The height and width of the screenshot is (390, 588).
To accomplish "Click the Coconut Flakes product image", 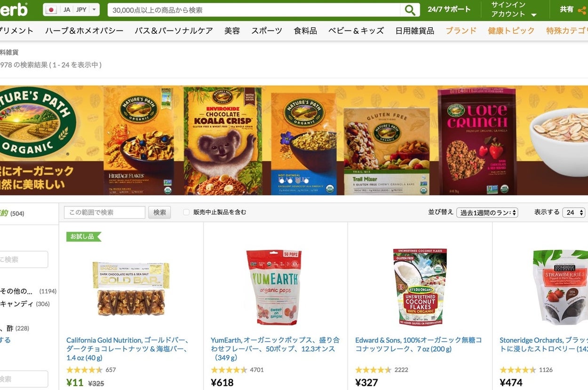I will click(x=420, y=287).
